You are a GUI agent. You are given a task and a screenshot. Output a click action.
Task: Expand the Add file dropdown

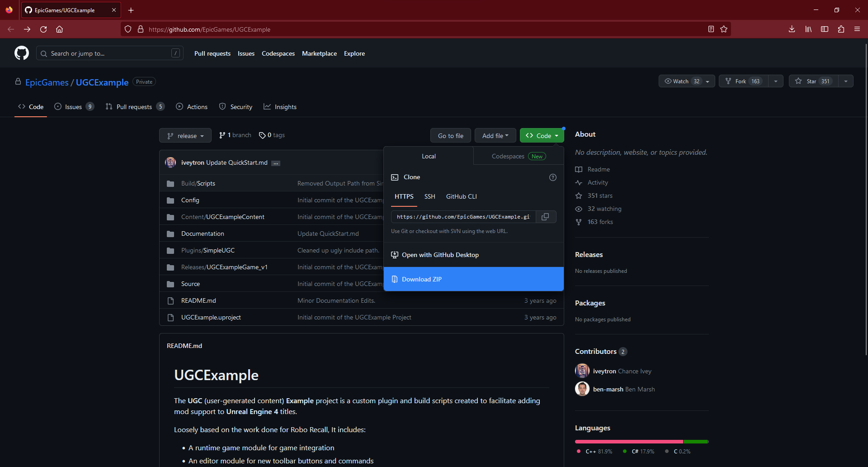[x=495, y=136]
